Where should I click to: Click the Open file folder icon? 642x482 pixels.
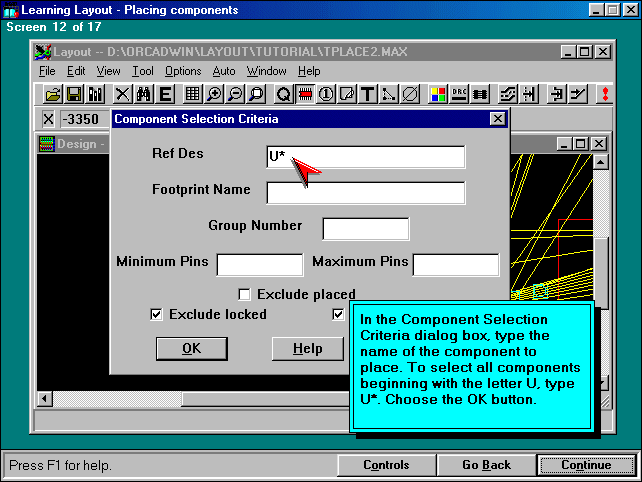click(53, 94)
